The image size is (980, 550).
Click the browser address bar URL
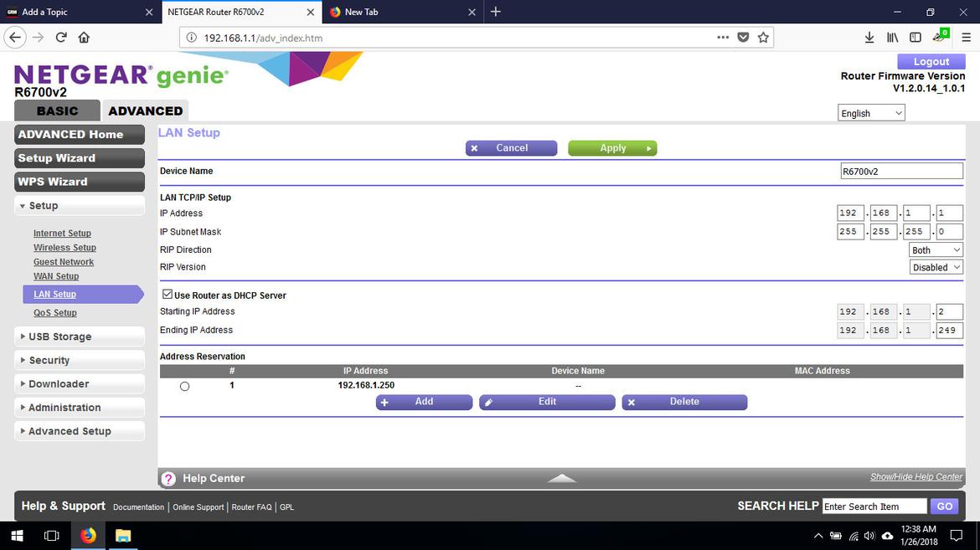pos(263,39)
